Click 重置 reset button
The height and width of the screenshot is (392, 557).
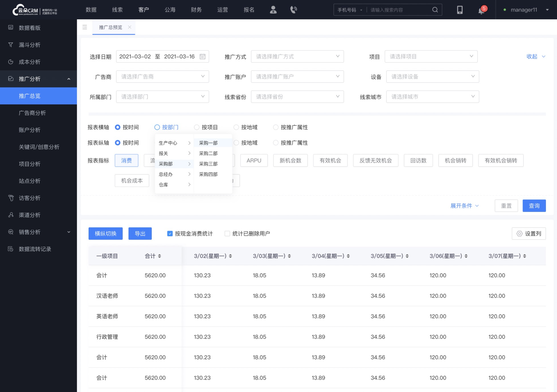click(x=506, y=206)
